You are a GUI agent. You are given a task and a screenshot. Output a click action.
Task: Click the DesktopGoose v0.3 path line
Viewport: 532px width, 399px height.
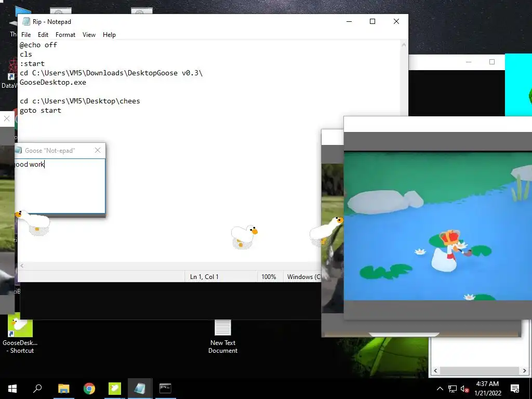111,73
